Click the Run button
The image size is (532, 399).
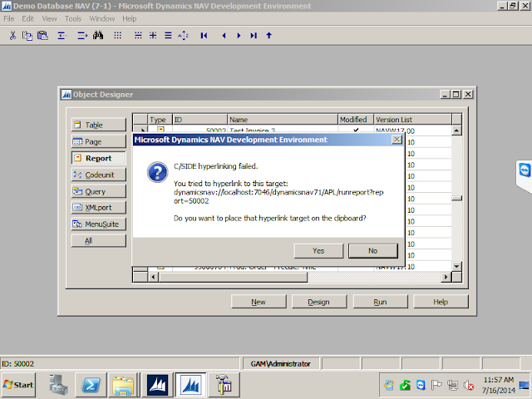[x=381, y=302]
